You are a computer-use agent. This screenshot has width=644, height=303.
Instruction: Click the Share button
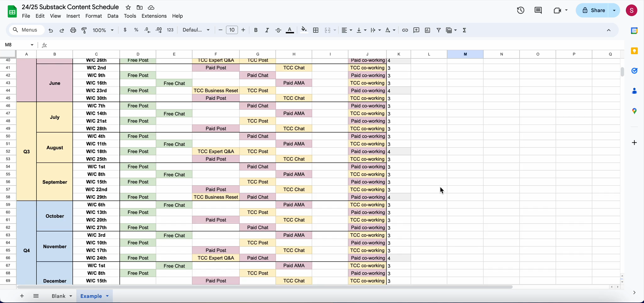click(593, 10)
